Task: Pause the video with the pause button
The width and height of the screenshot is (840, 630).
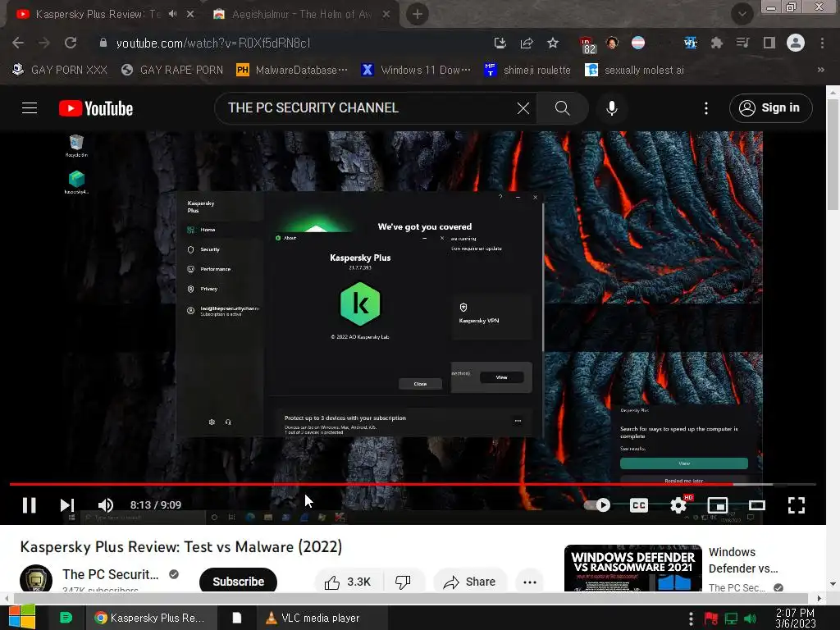Action: [x=29, y=505]
